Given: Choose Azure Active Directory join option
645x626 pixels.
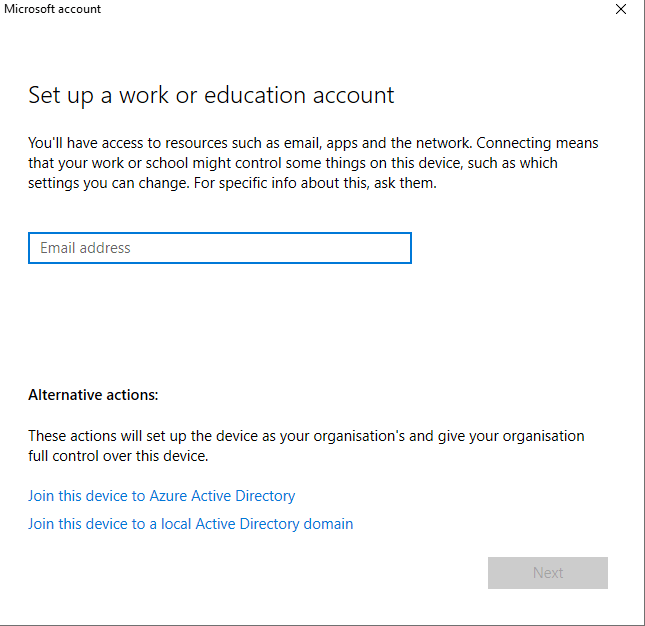Looking at the screenshot, I should pos(161,496).
